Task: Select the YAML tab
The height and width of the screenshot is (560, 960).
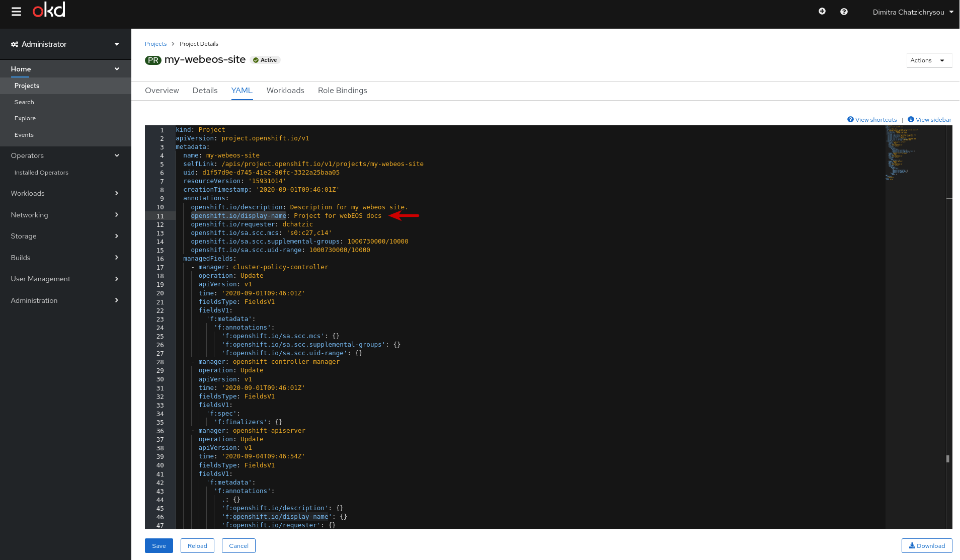Action: (242, 91)
